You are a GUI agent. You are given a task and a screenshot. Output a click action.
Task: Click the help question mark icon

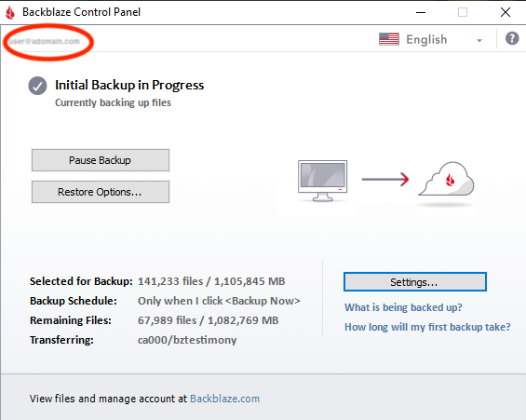click(x=512, y=38)
